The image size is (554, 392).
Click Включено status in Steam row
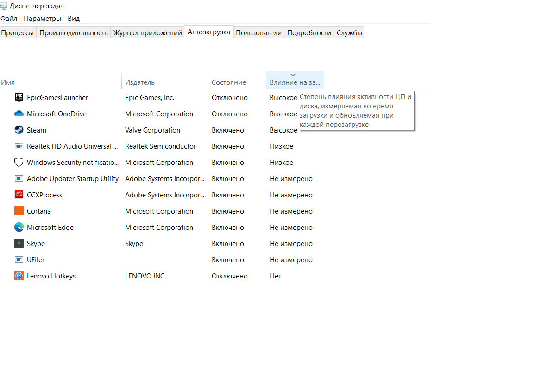pyautogui.click(x=228, y=130)
